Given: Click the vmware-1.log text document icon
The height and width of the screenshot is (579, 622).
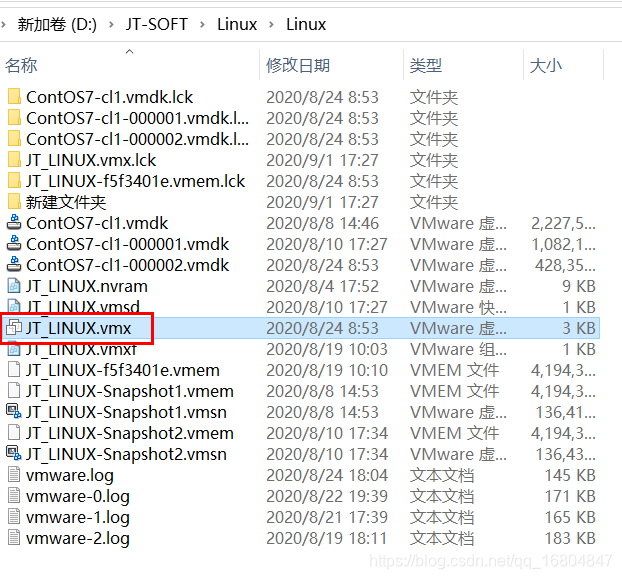Looking at the screenshot, I should (x=14, y=517).
